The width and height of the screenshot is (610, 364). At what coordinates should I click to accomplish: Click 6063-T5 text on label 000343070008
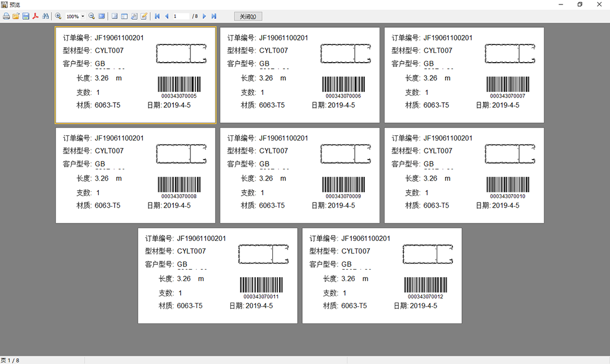click(x=107, y=205)
